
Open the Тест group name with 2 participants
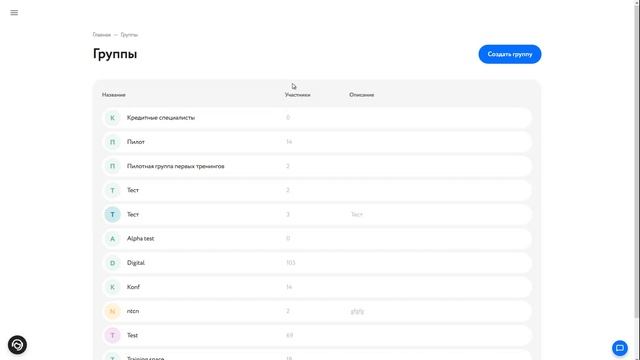coord(133,190)
